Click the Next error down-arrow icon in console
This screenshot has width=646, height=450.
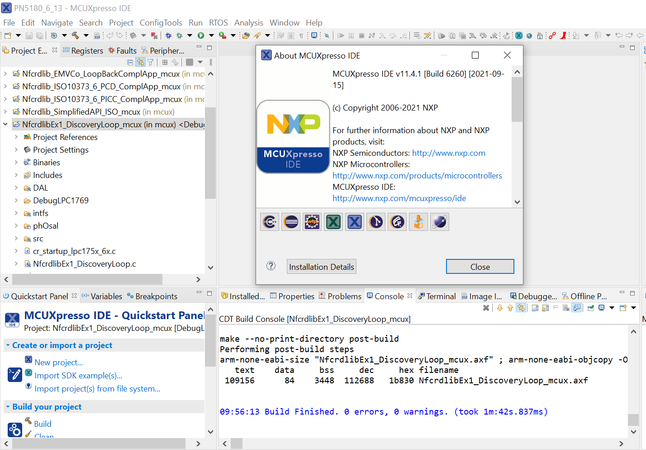(x=500, y=308)
